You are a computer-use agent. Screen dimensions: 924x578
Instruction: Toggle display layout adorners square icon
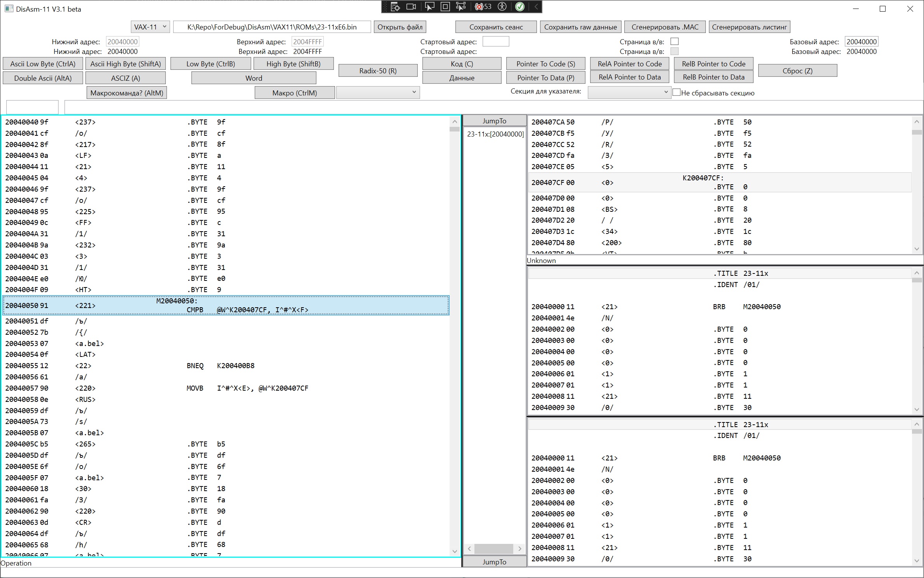point(445,7)
